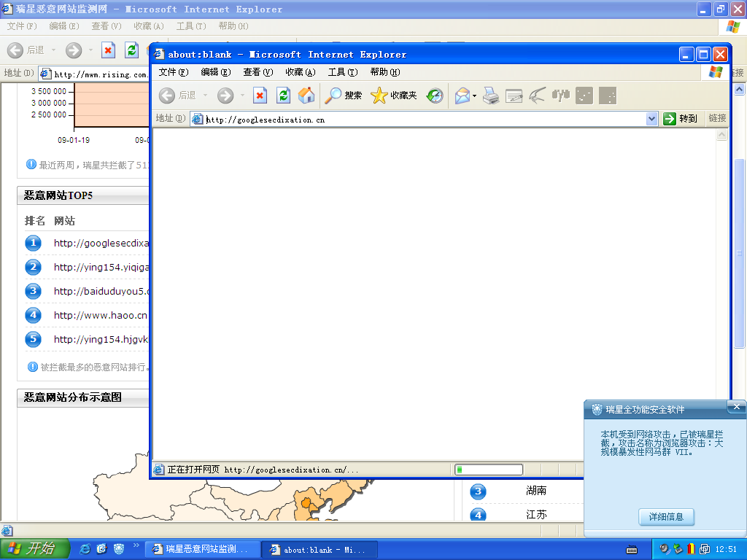Click the bird-shaped toolbar icon
747x560 pixels.
538,96
